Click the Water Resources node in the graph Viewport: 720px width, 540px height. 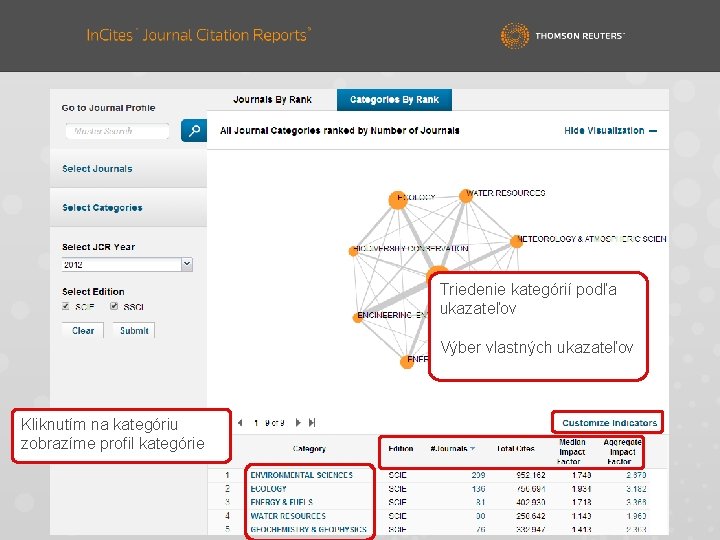pos(466,196)
